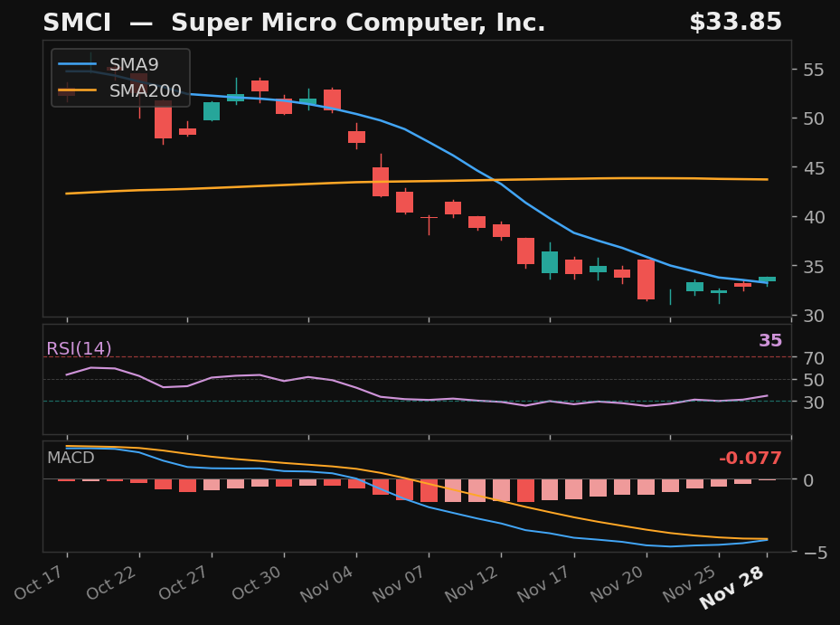Click the Nov 12 date axis label

(x=471, y=583)
